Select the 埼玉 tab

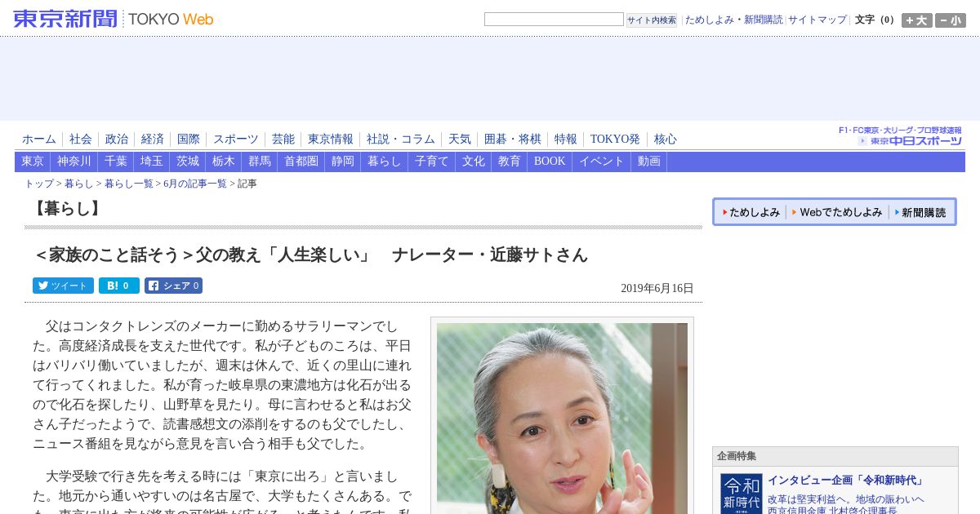152,162
